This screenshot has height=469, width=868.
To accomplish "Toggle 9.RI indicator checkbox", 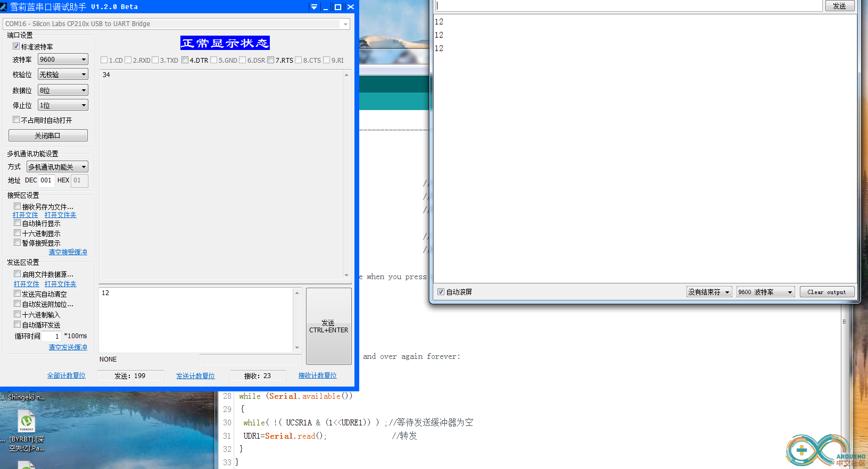I will [326, 60].
